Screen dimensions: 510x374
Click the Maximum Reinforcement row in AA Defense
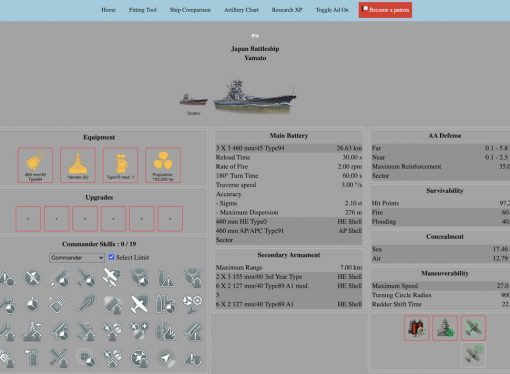[441, 166]
